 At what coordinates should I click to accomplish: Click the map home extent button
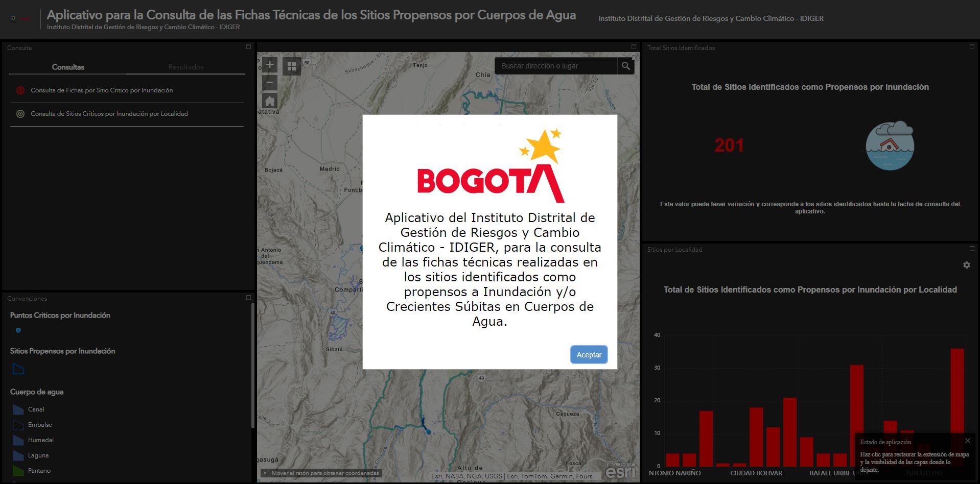tap(270, 101)
